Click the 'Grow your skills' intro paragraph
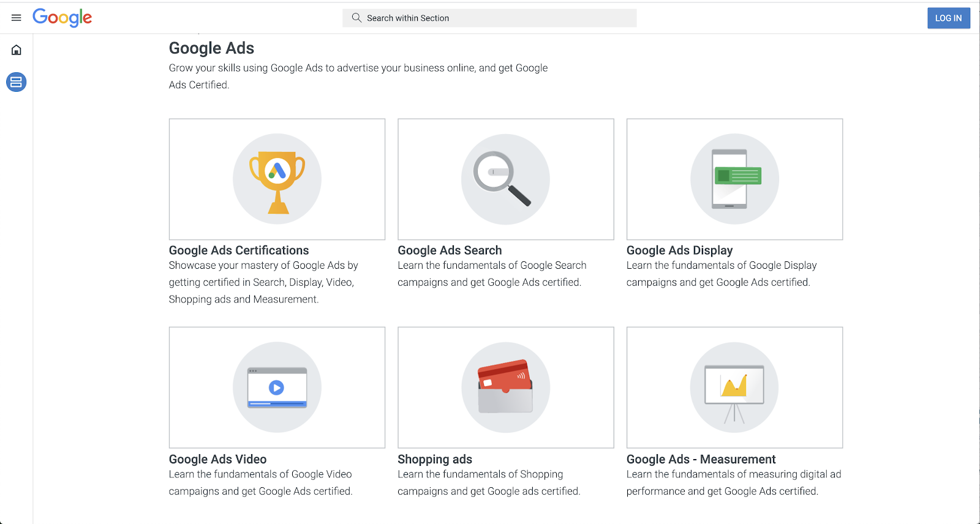This screenshot has height=524, width=980. tap(358, 77)
